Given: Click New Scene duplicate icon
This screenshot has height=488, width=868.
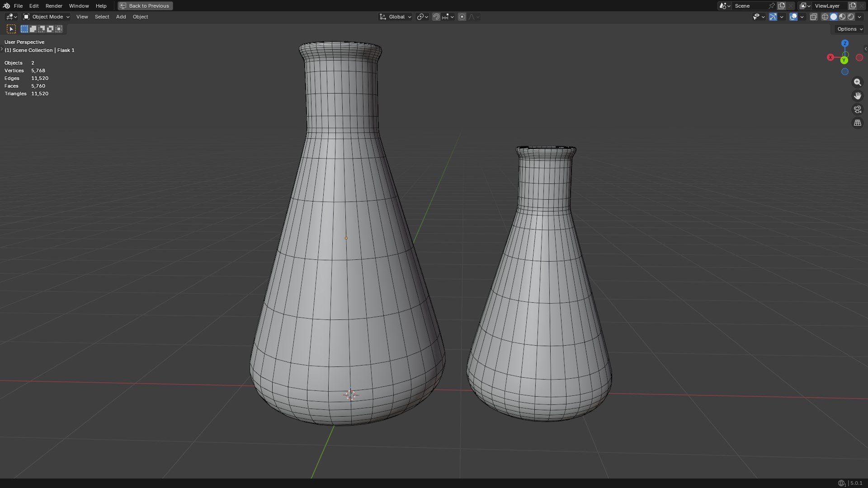Looking at the screenshot, I should point(782,6).
